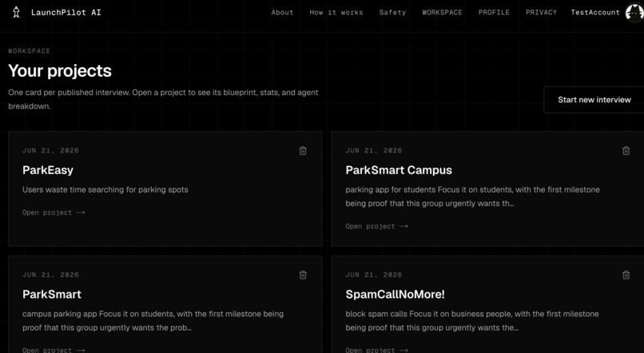Click the 'Your projects' heading
Viewport: 644px width, 353px height.
(x=60, y=70)
